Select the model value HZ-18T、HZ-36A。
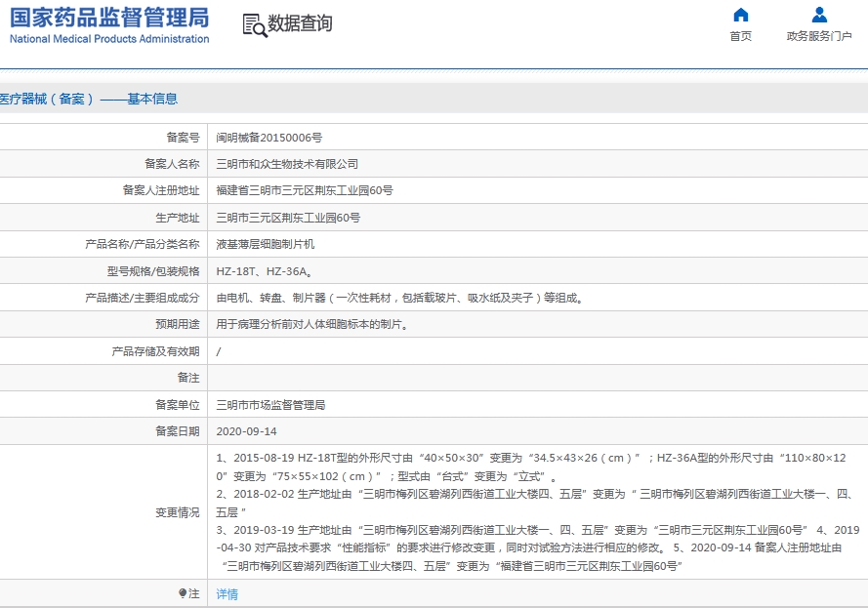 coord(265,271)
